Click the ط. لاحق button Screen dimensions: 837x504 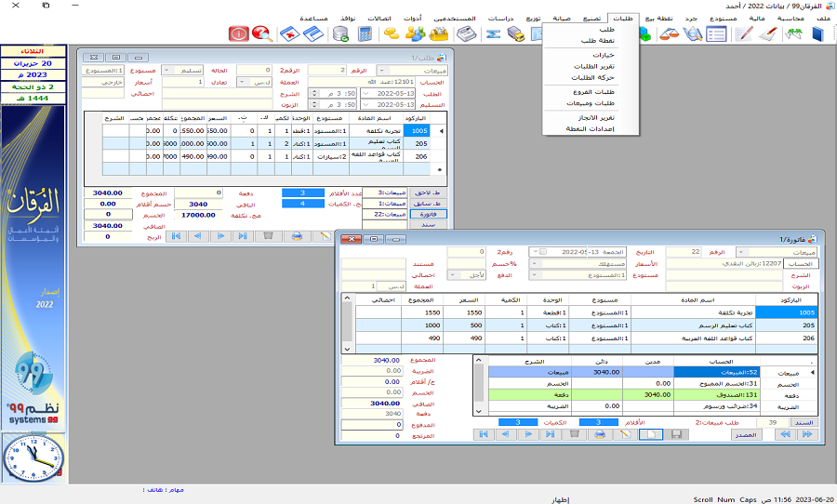click(428, 192)
